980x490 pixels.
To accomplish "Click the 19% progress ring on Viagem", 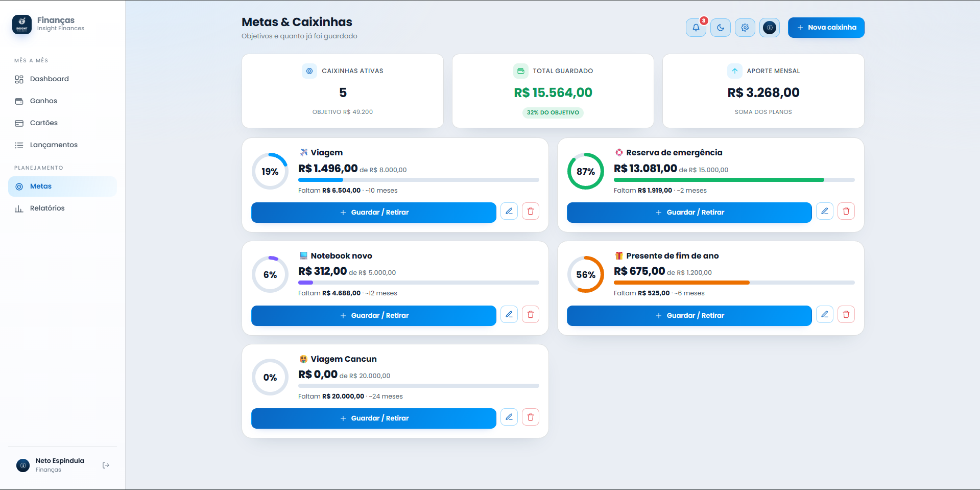I will coord(270,171).
